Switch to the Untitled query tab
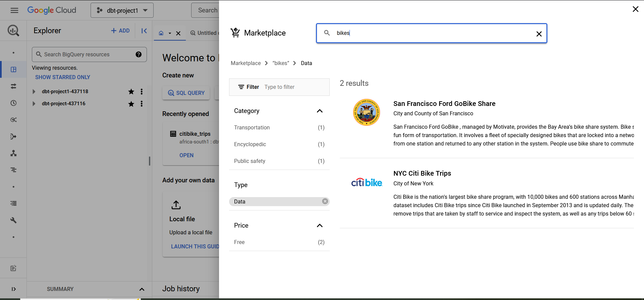 coord(204,33)
